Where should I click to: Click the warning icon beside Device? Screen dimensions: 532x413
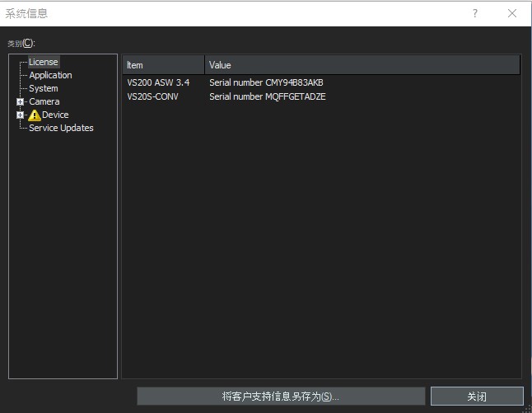pyautogui.click(x=35, y=115)
